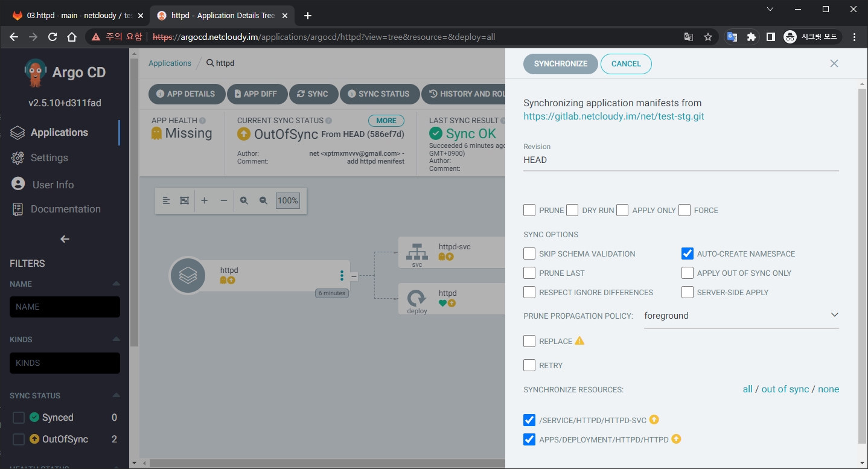Click the zoom out magnifier icon
This screenshot has height=469, width=868.
pyautogui.click(x=263, y=200)
